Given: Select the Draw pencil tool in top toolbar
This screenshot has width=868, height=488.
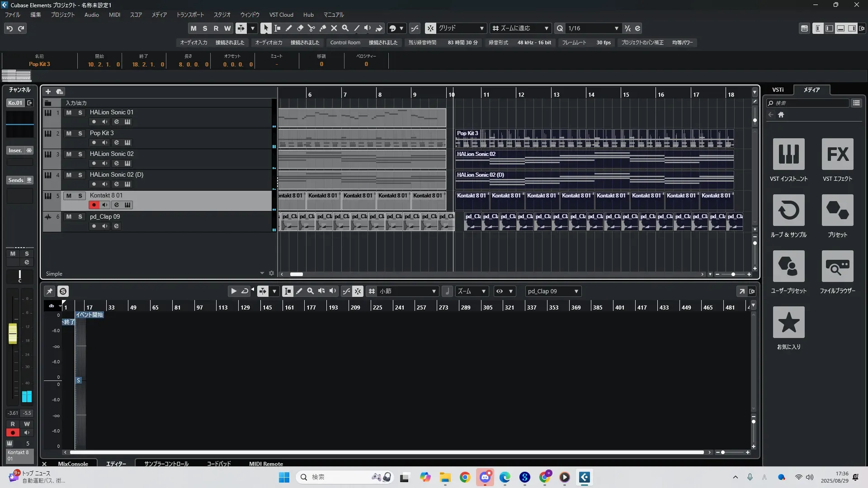Looking at the screenshot, I should [288, 28].
